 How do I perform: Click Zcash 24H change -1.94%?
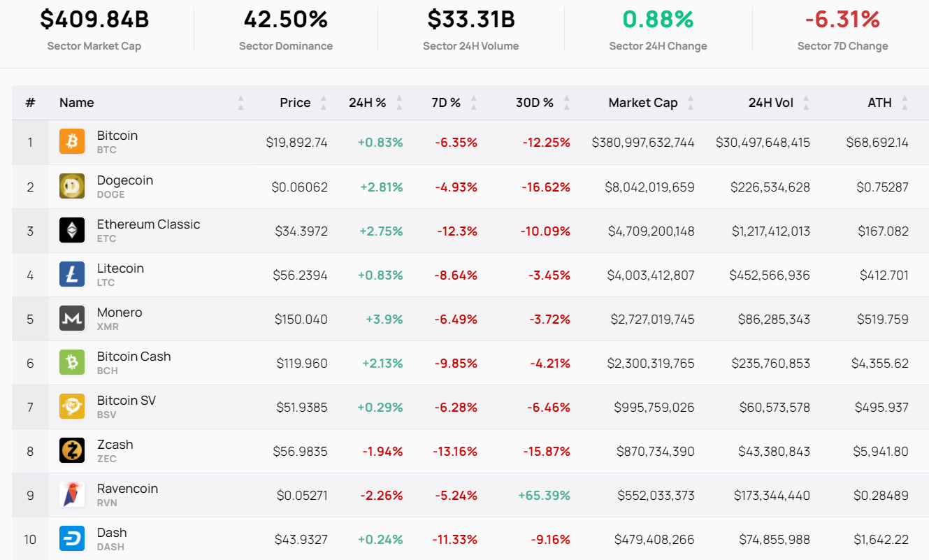pyautogui.click(x=382, y=451)
